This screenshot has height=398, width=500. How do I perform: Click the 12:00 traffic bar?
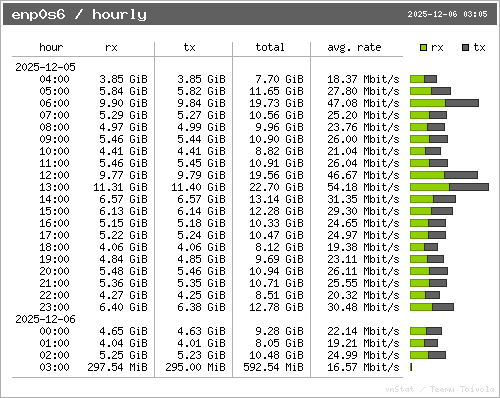444,175
